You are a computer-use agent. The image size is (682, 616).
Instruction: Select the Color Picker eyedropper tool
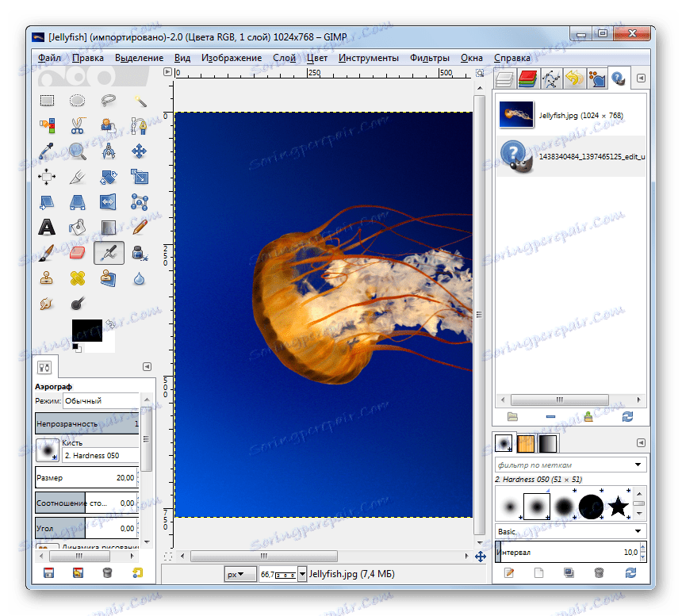click(47, 151)
